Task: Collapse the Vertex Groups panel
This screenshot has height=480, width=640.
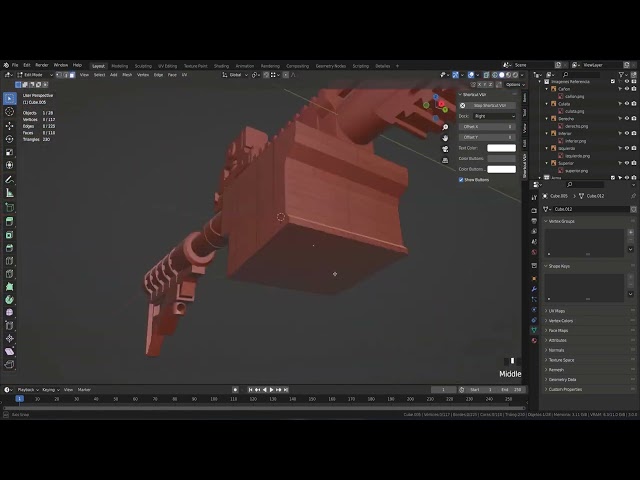Action: 562,221
